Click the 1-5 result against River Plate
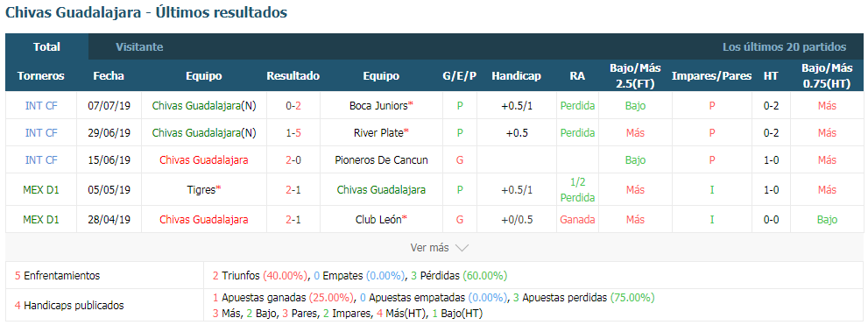The height and width of the screenshot is (325, 868). click(x=293, y=133)
